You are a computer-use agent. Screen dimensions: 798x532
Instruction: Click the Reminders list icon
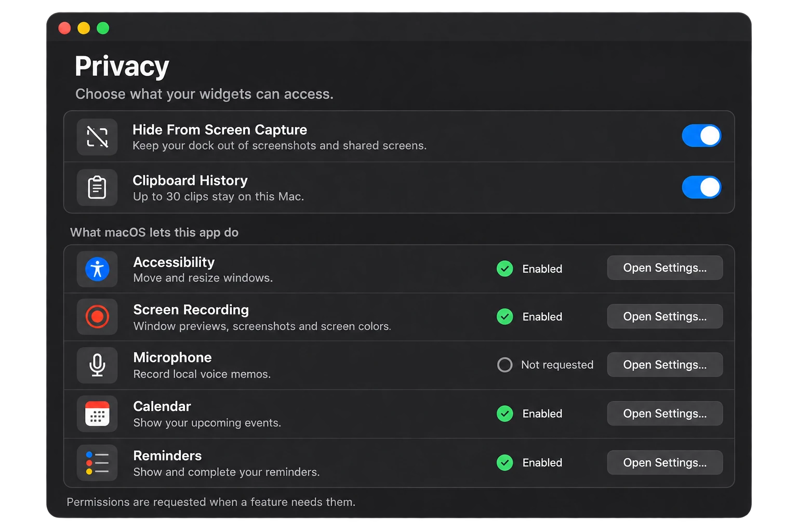pos(97,463)
